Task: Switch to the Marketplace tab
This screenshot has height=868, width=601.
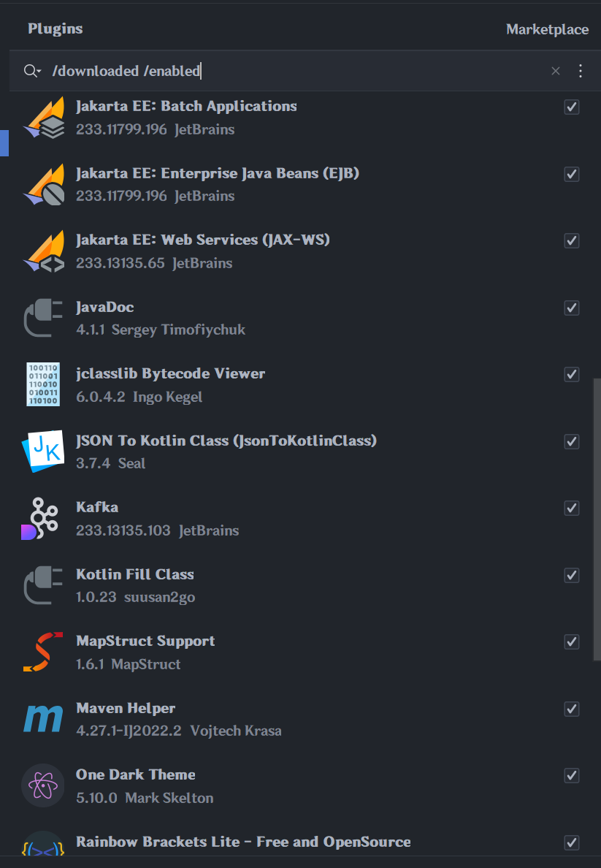Action: pyautogui.click(x=547, y=29)
